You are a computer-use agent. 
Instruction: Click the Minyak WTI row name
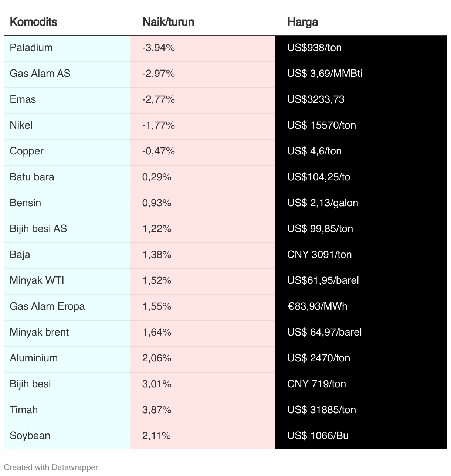pos(37,280)
